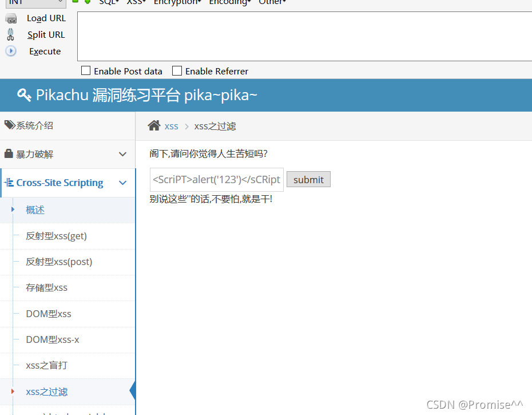Open the Encryption menu
532x415 pixels.
click(x=177, y=2)
